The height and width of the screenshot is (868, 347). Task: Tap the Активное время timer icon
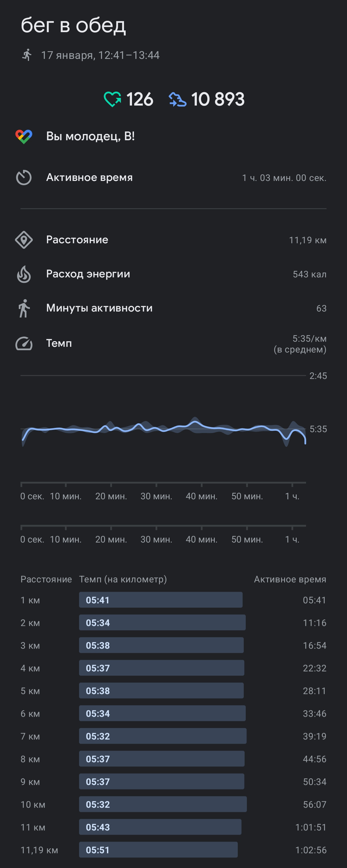click(24, 178)
